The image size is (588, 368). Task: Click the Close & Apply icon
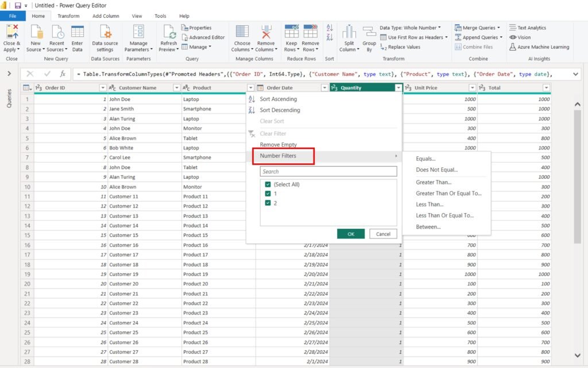(11, 32)
